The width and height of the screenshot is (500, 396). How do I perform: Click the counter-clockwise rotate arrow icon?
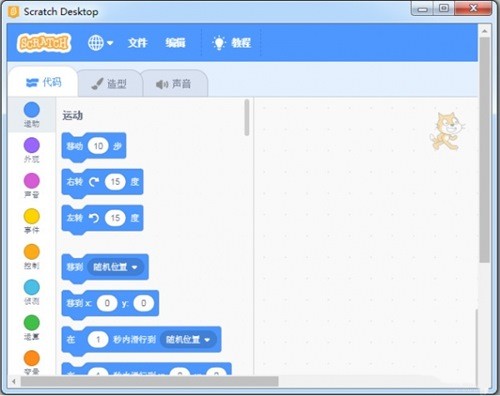coord(94,218)
